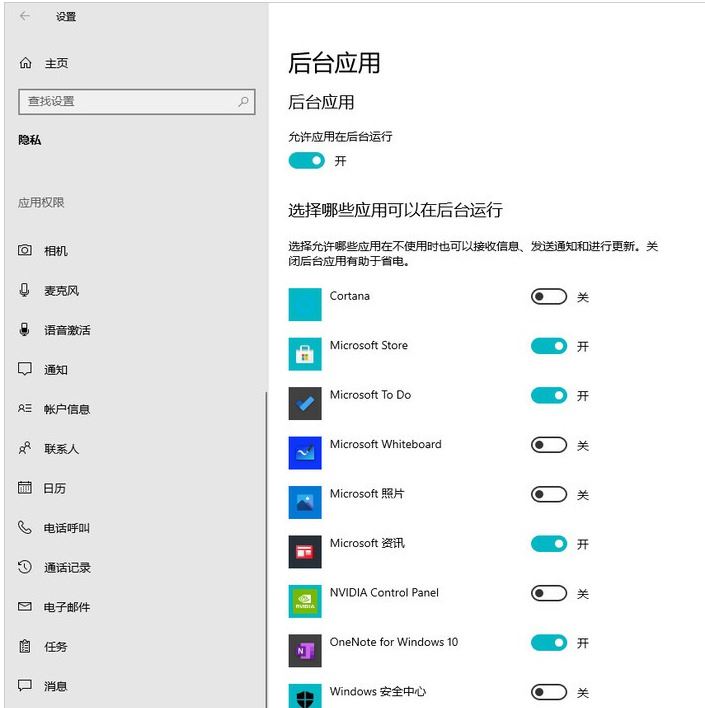This screenshot has width=705, height=708.
Task: Click the sidebar vertical scrollbar
Action: [266, 549]
